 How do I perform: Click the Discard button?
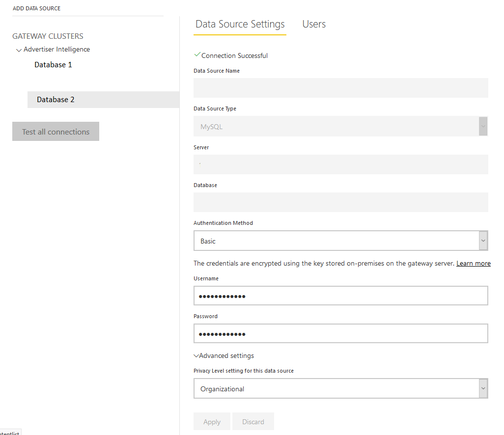tap(253, 422)
